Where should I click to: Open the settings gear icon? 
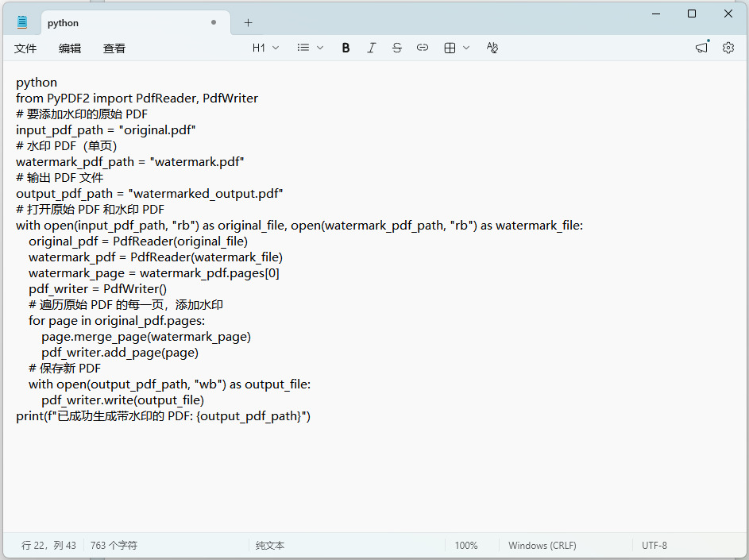(728, 48)
